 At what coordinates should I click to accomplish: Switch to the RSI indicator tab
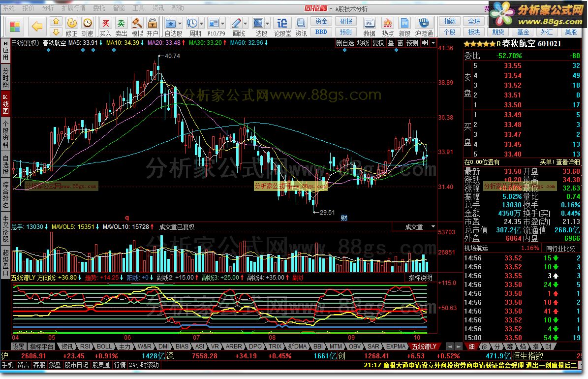(x=85, y=347)
